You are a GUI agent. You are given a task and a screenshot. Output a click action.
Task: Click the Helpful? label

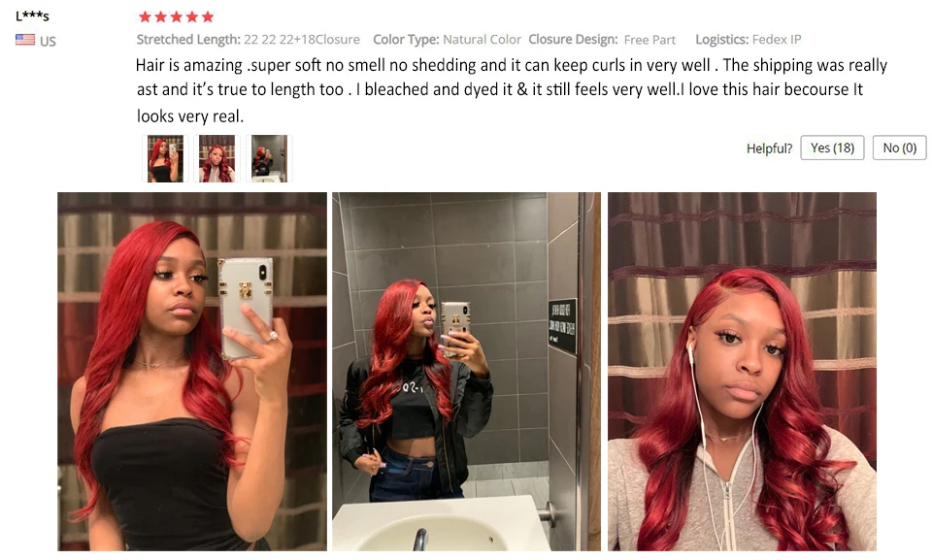pos(769,148)
